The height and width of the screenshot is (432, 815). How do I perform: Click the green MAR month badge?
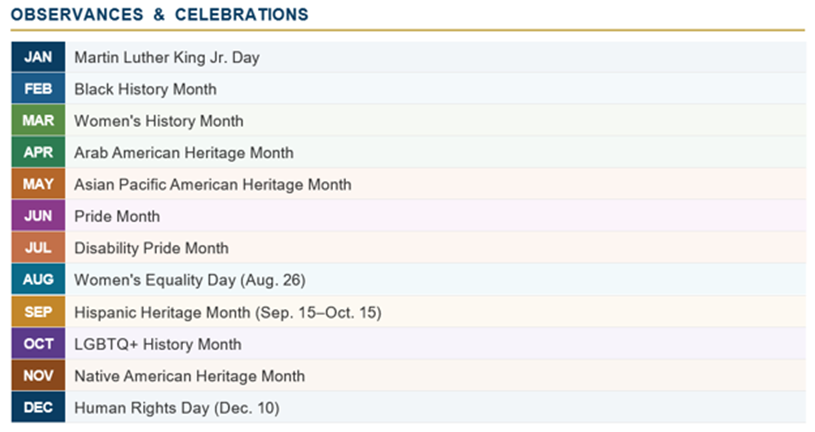click(x=38, y=121)
